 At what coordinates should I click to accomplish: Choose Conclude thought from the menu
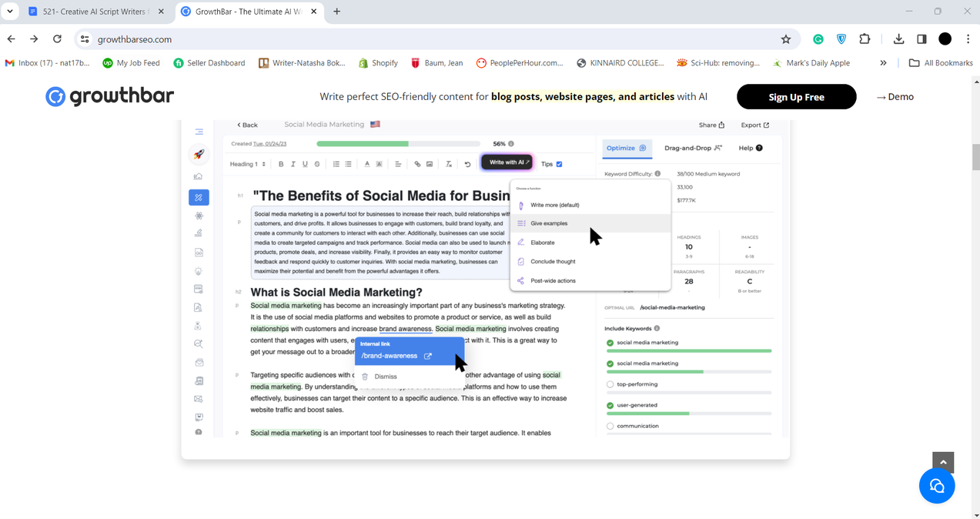(x=590, y=262)
